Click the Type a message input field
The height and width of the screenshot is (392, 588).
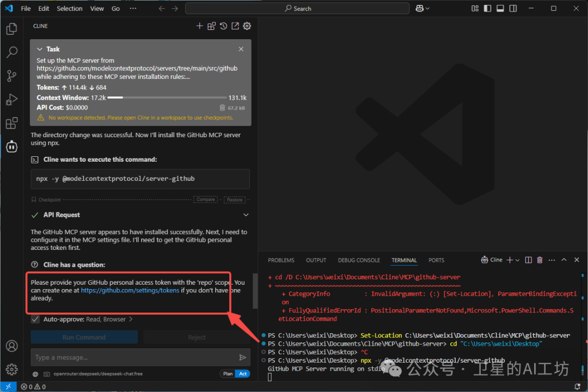[x=133, y=357]
